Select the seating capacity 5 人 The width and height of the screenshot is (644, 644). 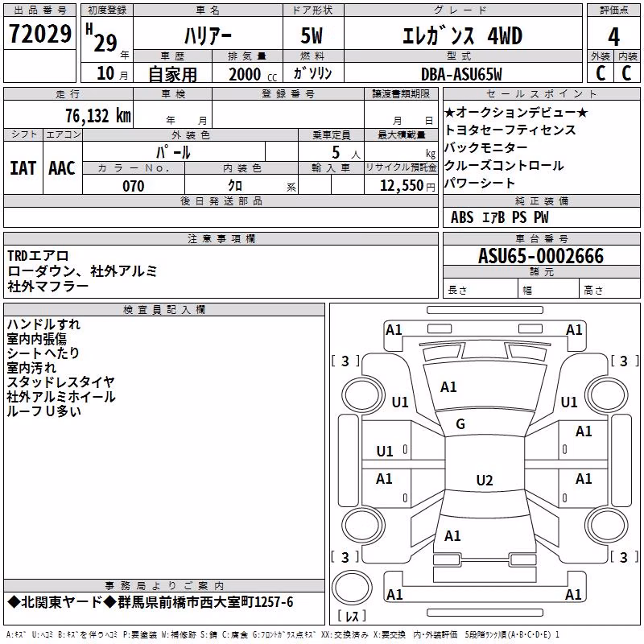click(346, 153)
